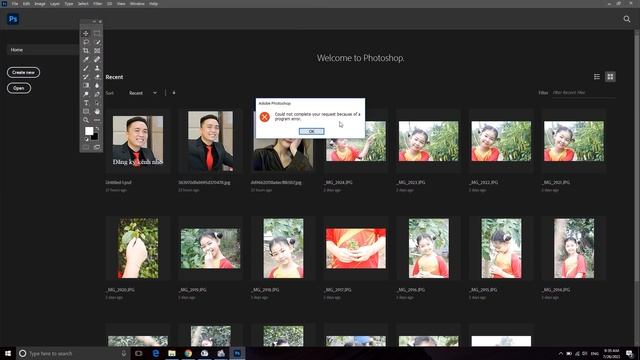Select the History Brush tool

86,77
